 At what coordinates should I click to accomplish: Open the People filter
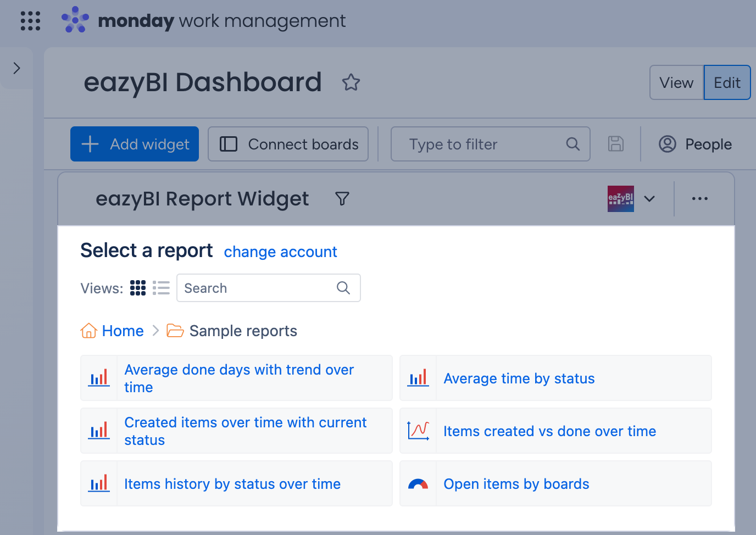[695, 144]
